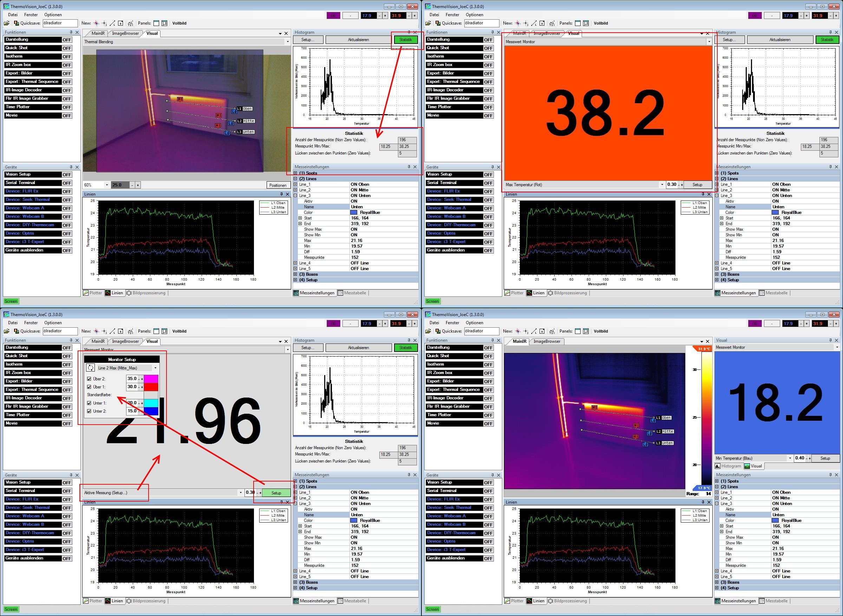Click green Setup button beside Aktive Messung

tap(276, 493)
